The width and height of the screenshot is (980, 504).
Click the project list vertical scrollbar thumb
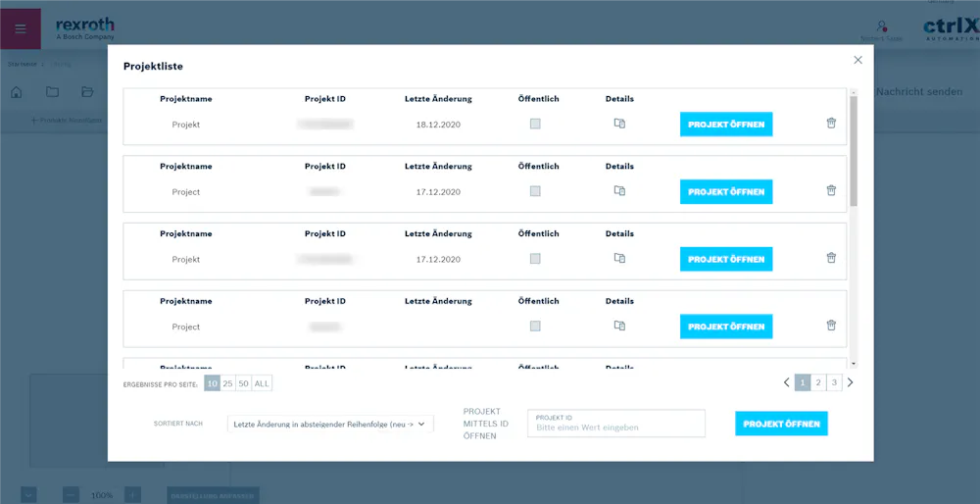(x=854, y=151)
